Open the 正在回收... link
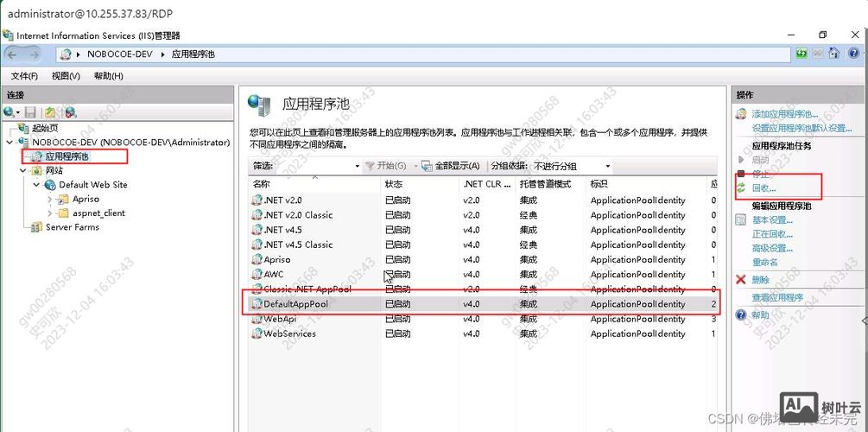This screenshot has height=432, width=868. [x=772, y=234]
